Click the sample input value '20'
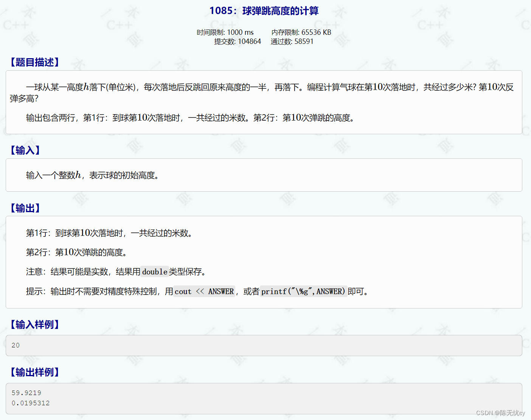Image resolution: width=531 pixels, height=420 pixels. pyautogui.click(x=16, y=345)
